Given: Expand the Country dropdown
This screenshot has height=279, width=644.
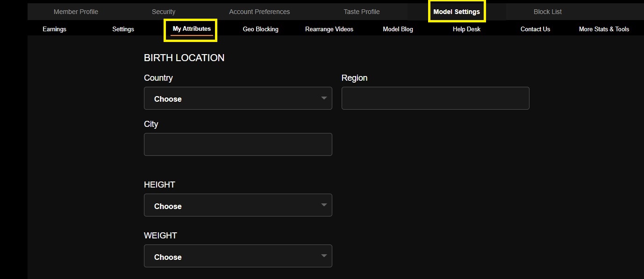Looking at the screenshot, I should 238,98.
